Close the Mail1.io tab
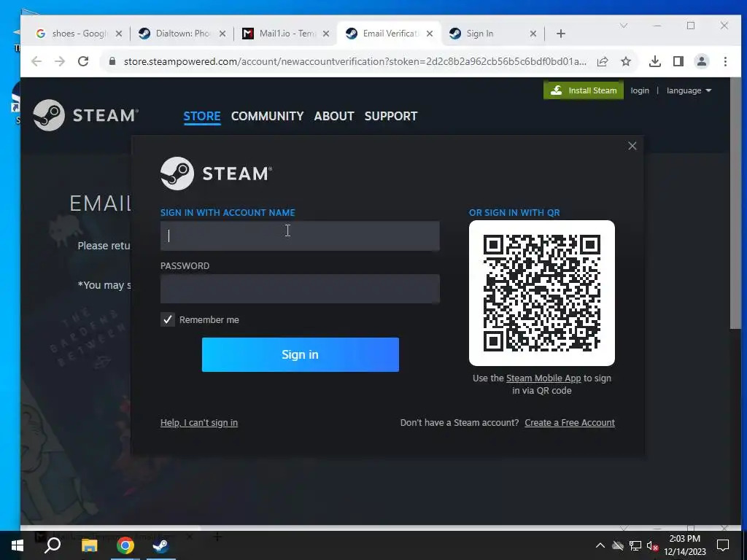Viewport: 747px width, 560px height. 326,34
